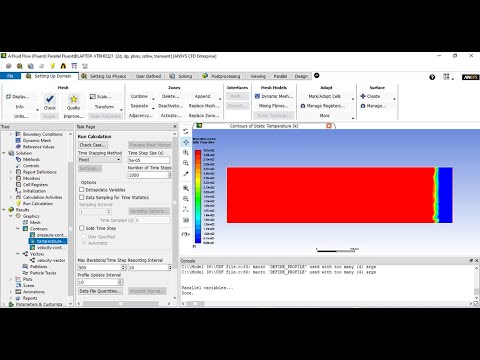The image size is (480, 360).
Task: Click the Mark/Adapt Cells button
Action: (325, 96)
